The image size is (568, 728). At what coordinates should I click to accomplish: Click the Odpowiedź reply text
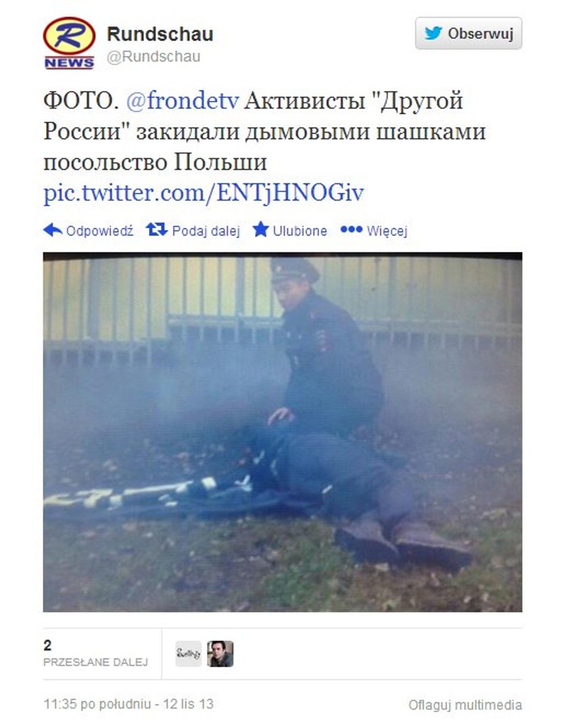[100, 231]
